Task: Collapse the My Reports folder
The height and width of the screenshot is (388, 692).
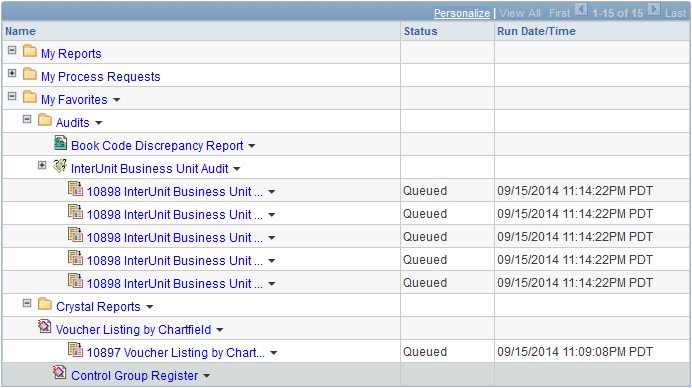Action: pyautogui.click(x=12, y=50)
